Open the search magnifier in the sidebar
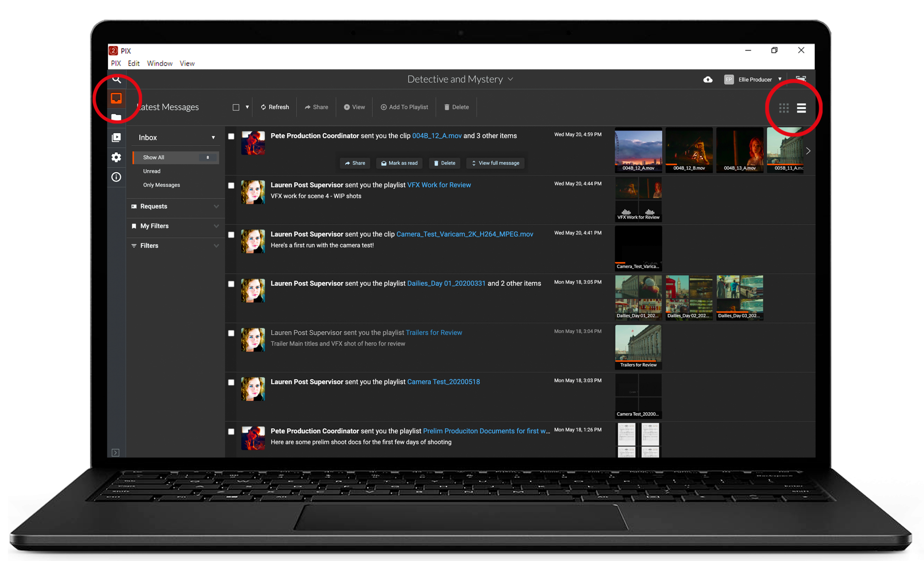The height and width of the screenshot is (561, 924). click(117, 79)
